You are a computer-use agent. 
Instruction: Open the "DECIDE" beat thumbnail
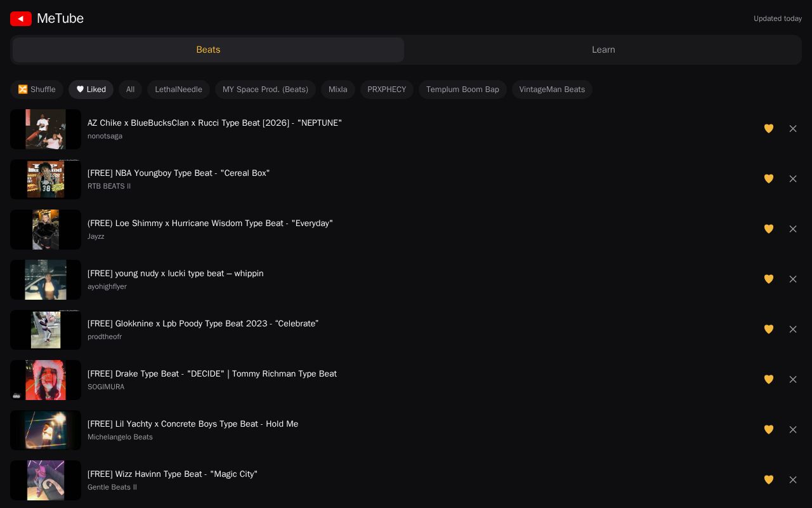(x=46, y=380)
